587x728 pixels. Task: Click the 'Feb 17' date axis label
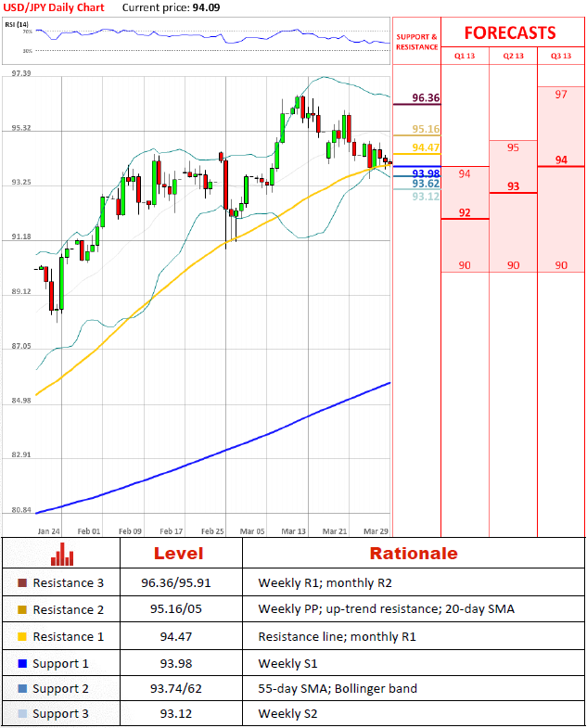tap(172, 531)
